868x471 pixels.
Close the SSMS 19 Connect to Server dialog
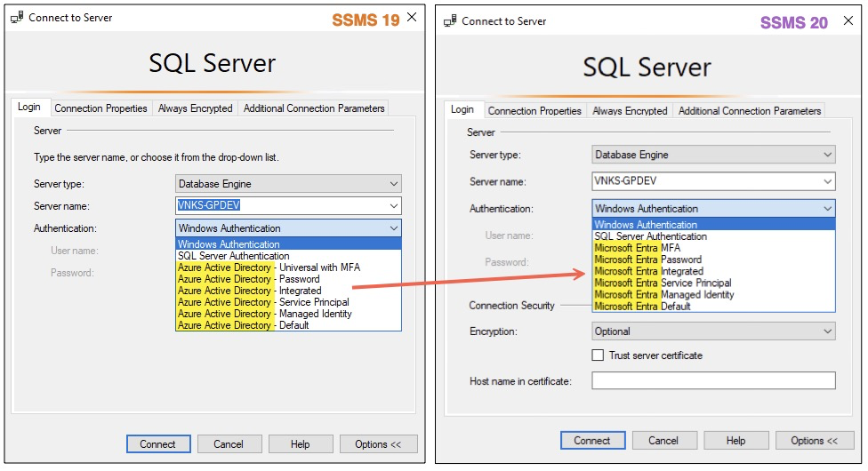(x=412, y=17)
